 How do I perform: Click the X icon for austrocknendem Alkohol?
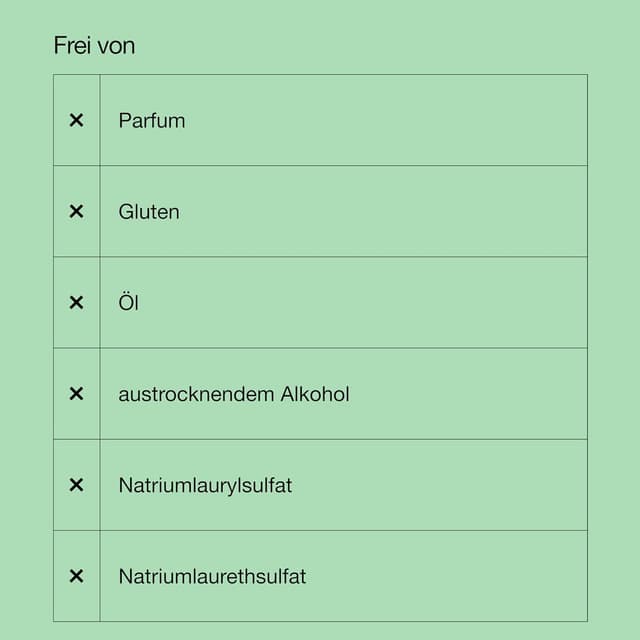point(76,394)
